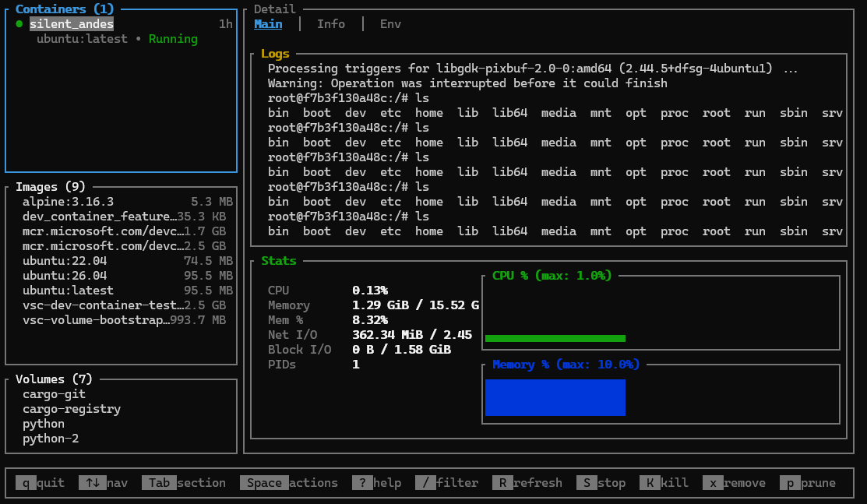Click the Block I/O 1.58 GiB value
Viewport: 867px width, 504px height.
pos(401,350)
